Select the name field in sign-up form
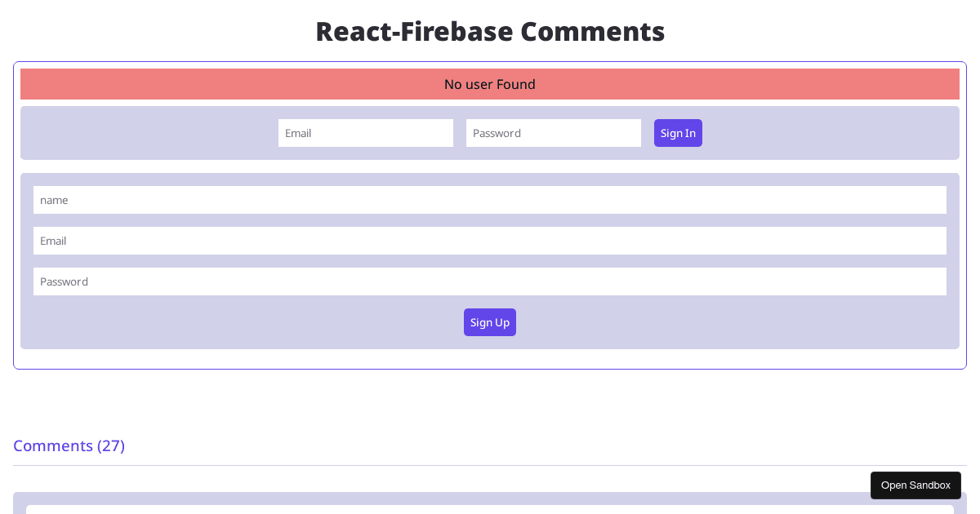 coord(490,200)
